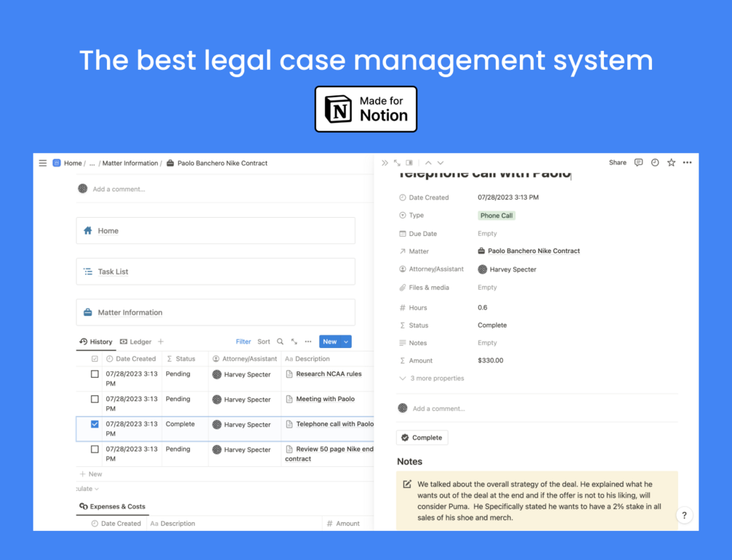
Task: Click the Complete button in panel
Action: point(422,438)
